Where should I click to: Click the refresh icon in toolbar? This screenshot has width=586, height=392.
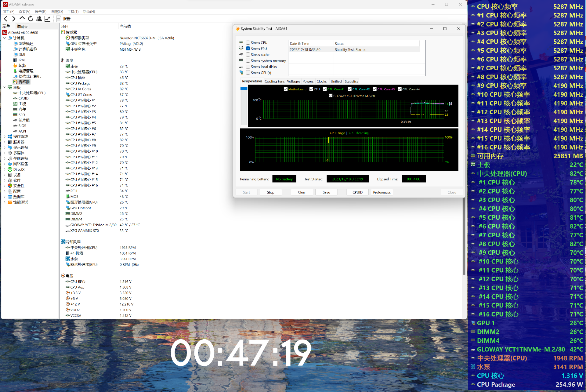pyautogui.click(x=31, y=19)
